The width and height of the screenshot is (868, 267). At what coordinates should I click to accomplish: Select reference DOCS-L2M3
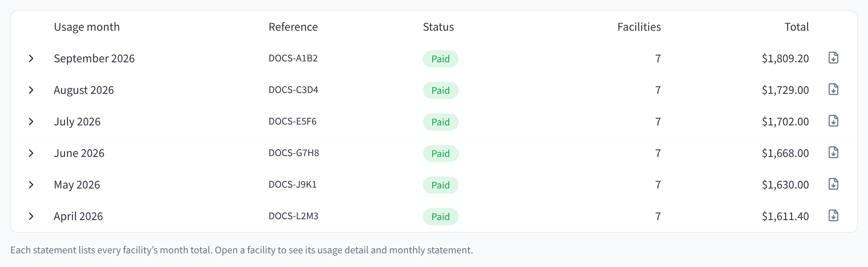pos(293,216)
